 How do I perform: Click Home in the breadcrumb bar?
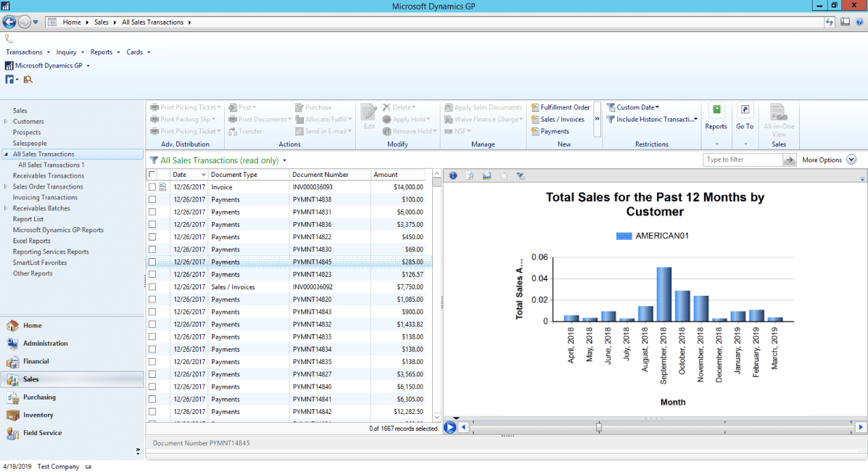73,21
